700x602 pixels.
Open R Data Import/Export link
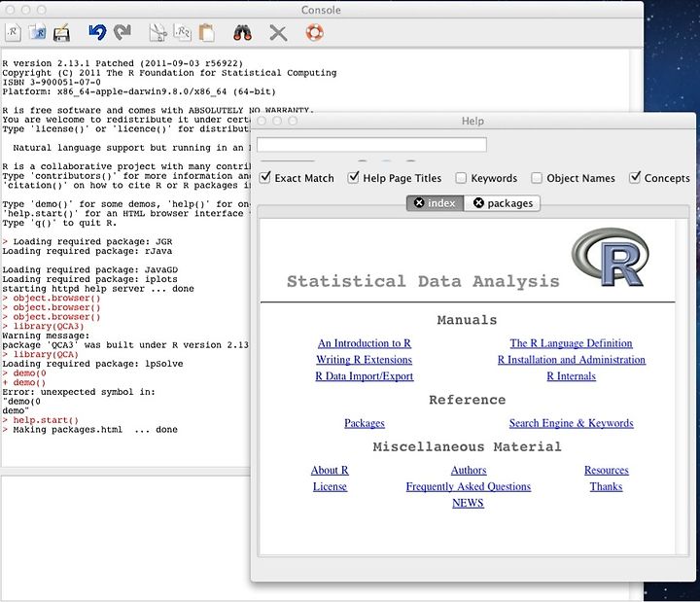(365, 376)
